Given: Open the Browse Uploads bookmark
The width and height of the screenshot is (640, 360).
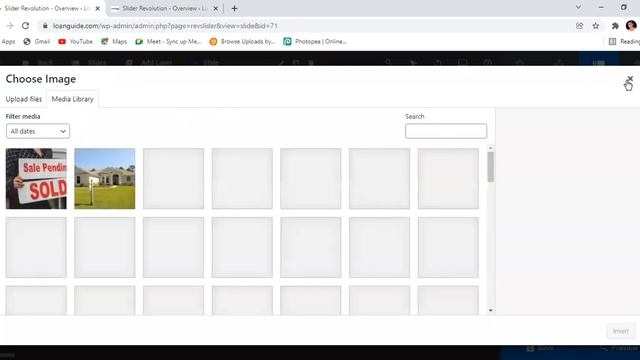Looking at the screenshot, I should click(x=242, y=42).
